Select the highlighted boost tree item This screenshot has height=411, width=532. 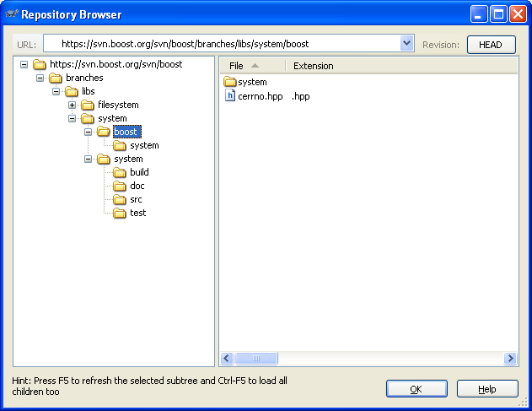coord(127,132)
